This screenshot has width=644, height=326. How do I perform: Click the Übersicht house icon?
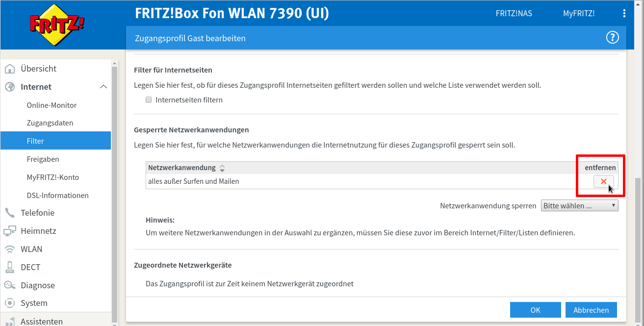coord(10,69)
